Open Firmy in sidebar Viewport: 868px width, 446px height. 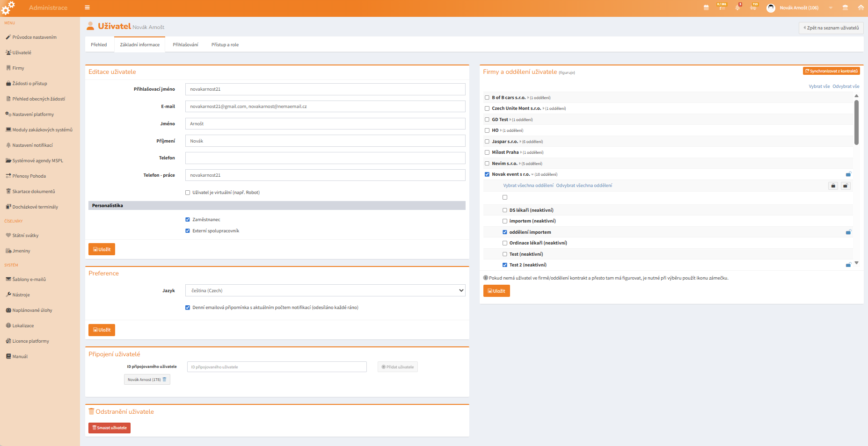click(15, 68)
